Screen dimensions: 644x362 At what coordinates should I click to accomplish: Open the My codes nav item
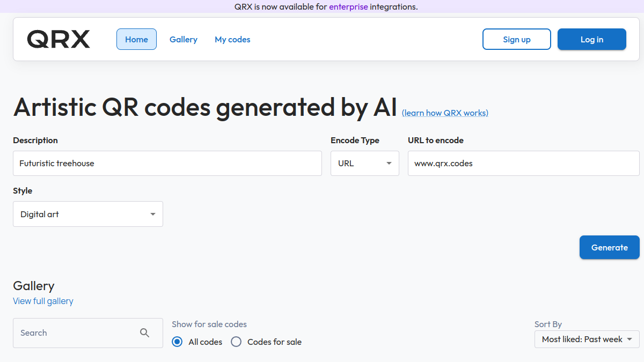(232, 39)
